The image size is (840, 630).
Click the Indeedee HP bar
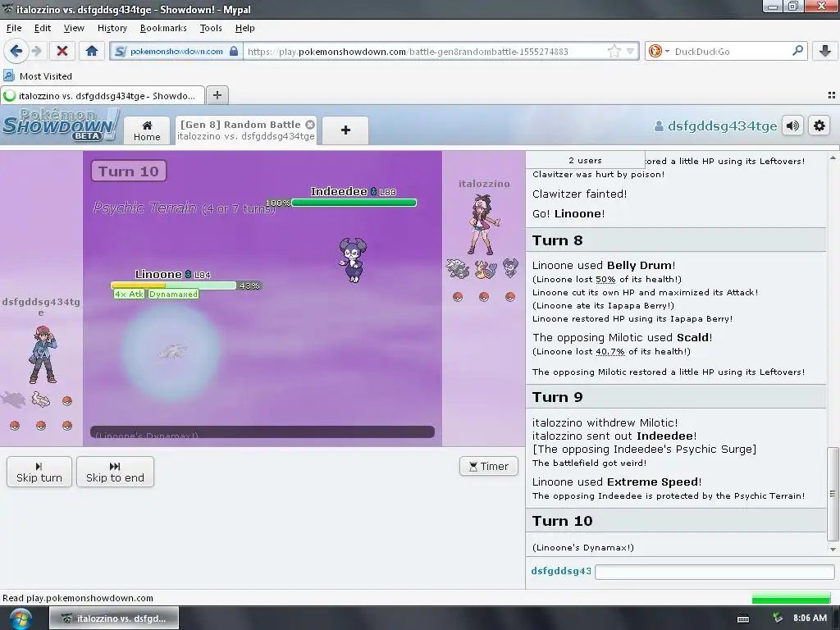tap(354, 203)
